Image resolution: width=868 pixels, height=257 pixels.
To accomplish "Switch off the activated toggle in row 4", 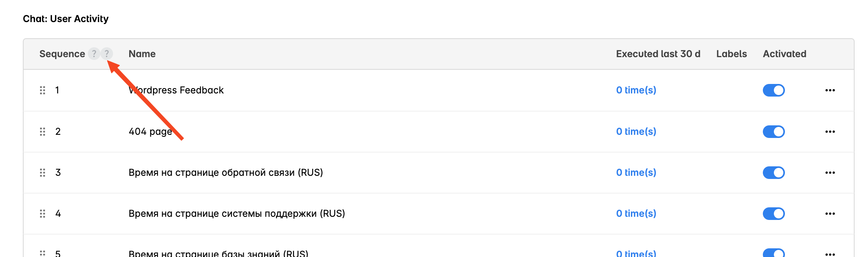I will (774, 214).
